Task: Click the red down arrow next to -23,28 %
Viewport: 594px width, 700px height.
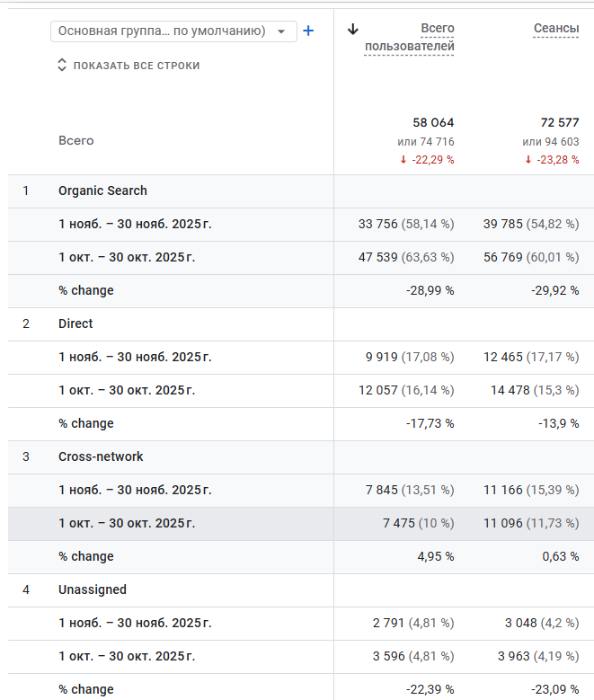Action: 528,160
